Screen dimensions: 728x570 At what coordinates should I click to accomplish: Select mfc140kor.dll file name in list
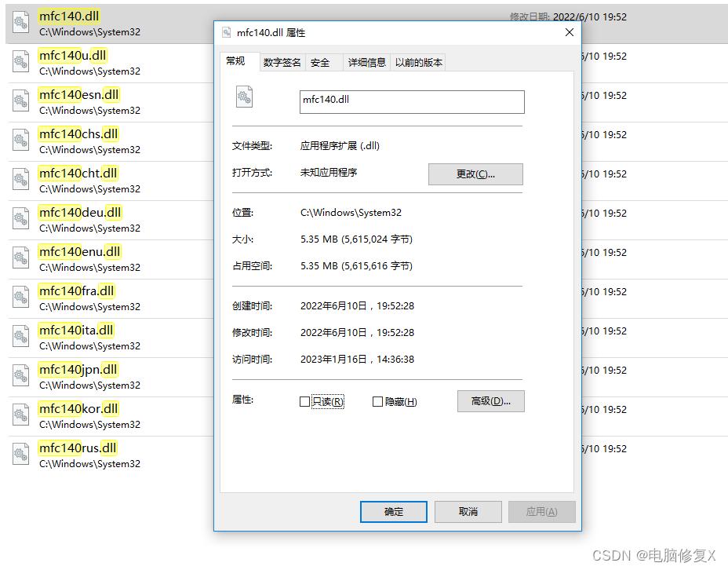[x=78, y=409]
